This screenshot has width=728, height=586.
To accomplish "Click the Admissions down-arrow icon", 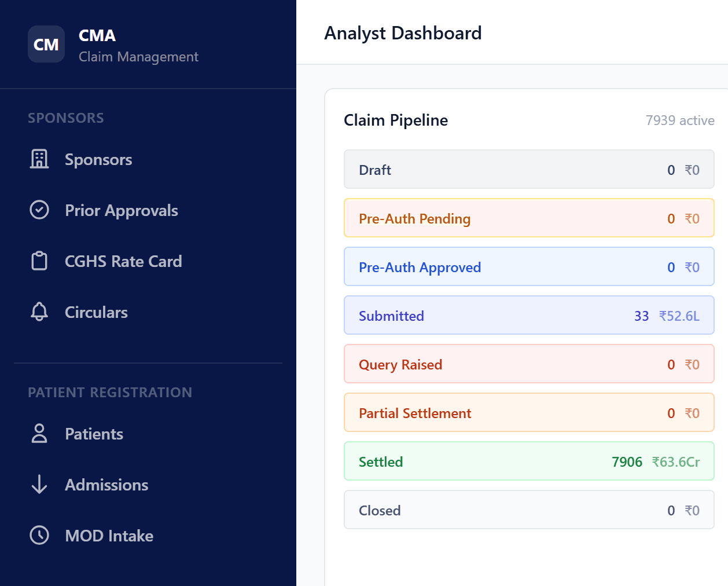I will point(39,485).
